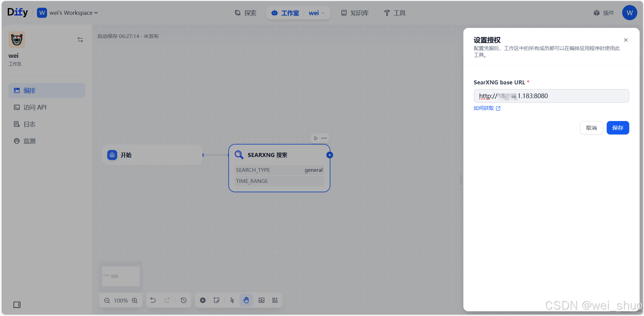Select 监测 in the sidebar
The width and height of the screenshot is (644, 316).
(47, 141)
